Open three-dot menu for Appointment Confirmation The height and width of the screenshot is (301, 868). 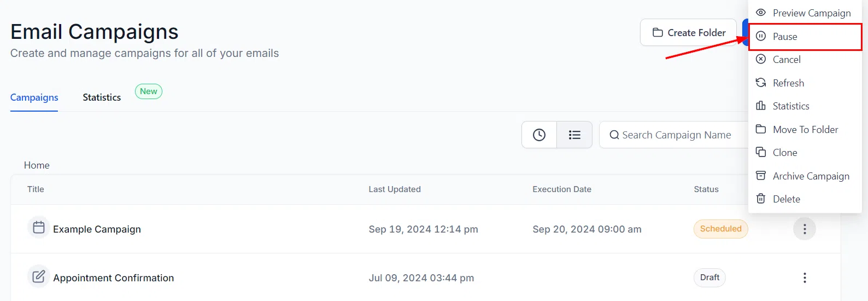coord(805,277)
